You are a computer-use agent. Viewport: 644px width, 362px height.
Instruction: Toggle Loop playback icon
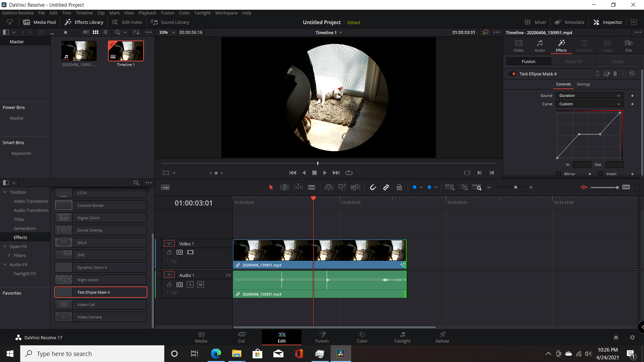pos(349,173)
